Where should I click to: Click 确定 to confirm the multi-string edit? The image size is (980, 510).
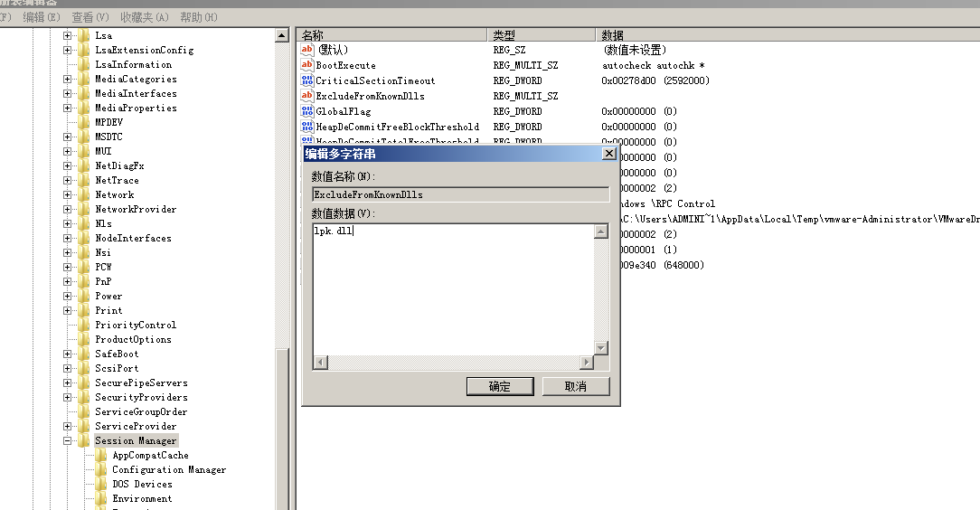click(500, 386)
